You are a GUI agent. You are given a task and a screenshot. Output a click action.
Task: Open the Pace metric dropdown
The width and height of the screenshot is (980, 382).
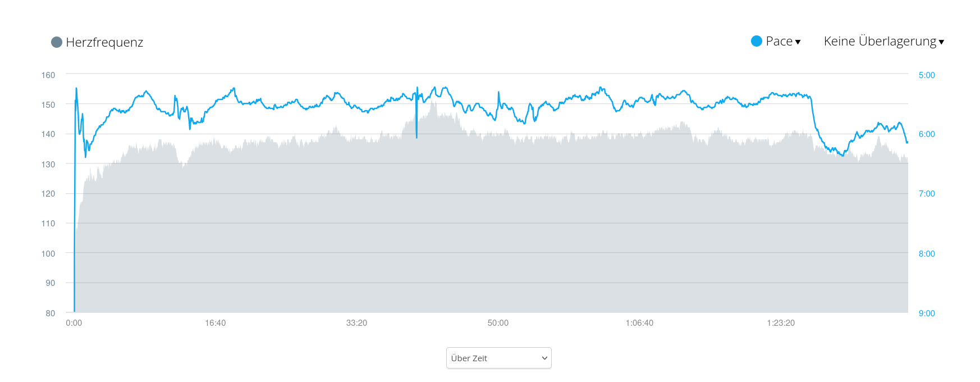point(779,41)
